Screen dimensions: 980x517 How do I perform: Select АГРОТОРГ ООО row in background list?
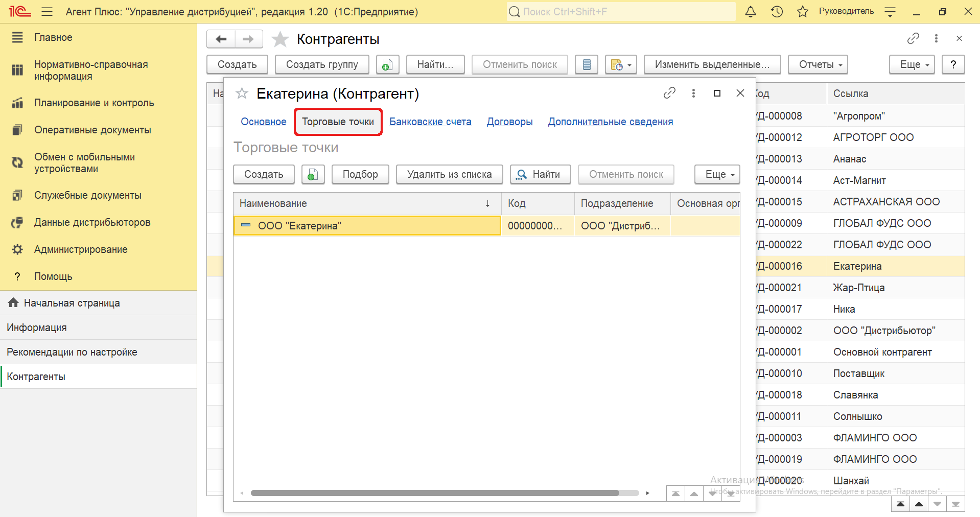tap(860, 137)
